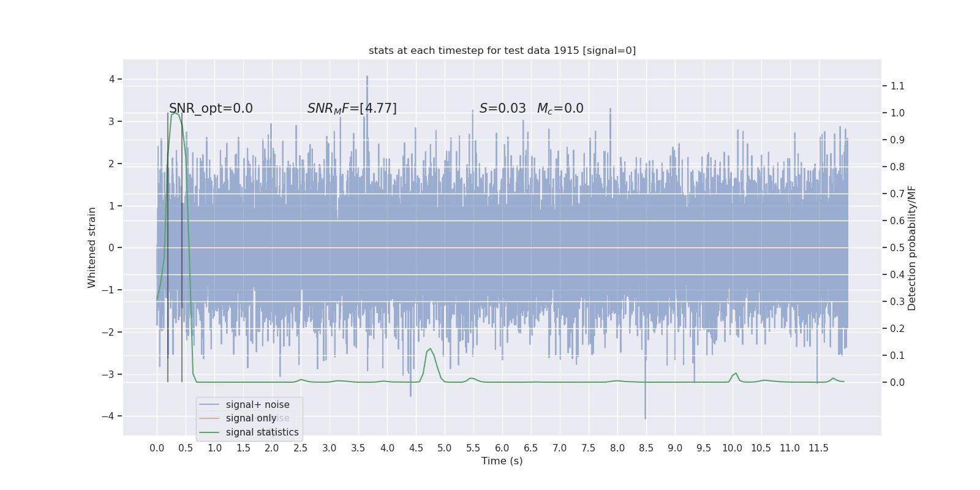The height and width of the screenshot is (490, 980).
Task: Click the orange line swatch in legend
Action: click(209, 418)
